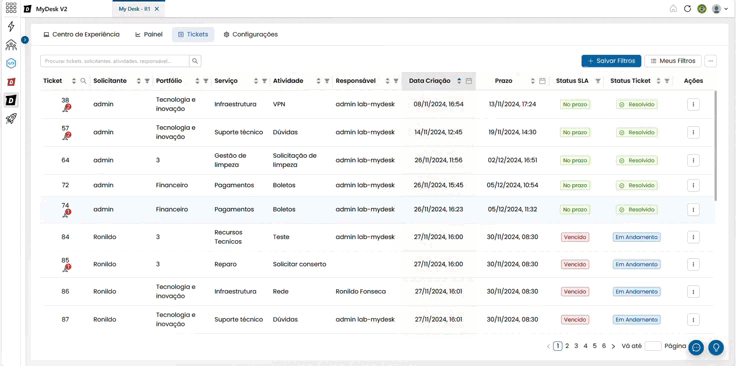Close the My Desk - R1 tab
The image size is (736, 366).
click(x=157, y=9)
